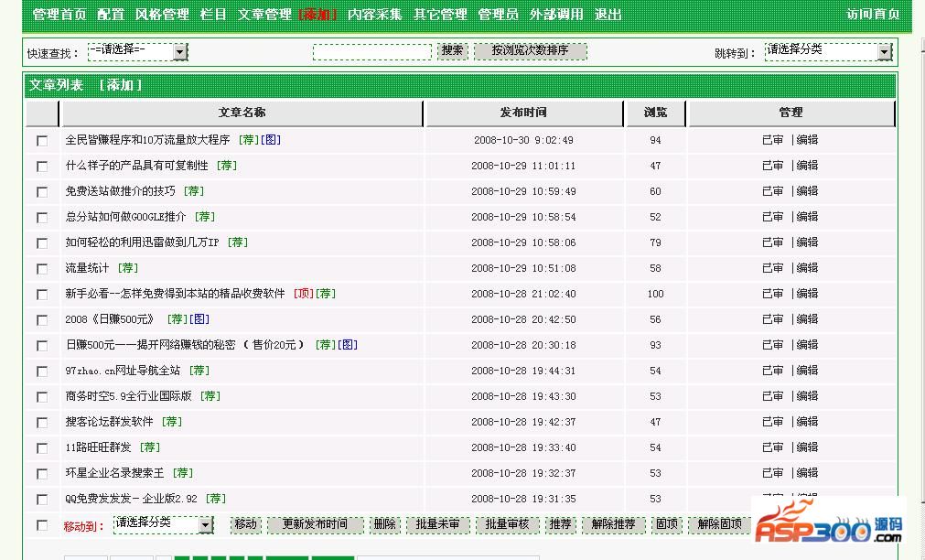Go to 内容采集 in top menu
The height and width of the screenshot is (560, 925).
pos(374,15)
